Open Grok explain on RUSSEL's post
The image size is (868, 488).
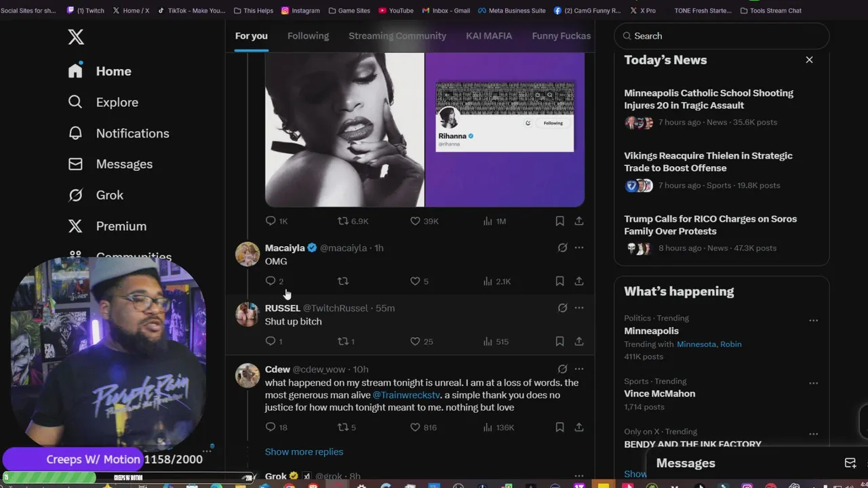tap(562, 308)
